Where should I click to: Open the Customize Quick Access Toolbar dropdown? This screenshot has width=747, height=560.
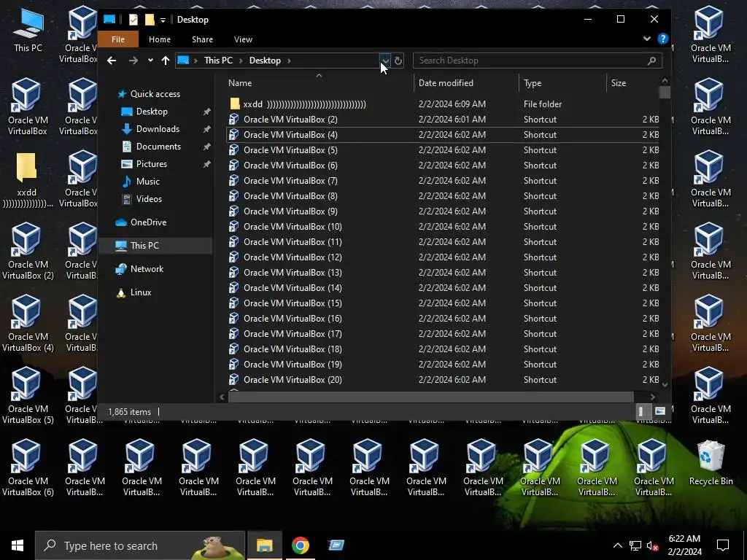tap(163, 20)
